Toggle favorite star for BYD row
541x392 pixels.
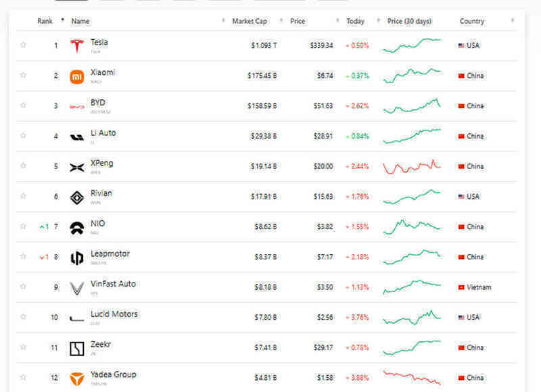click(23, 105)
